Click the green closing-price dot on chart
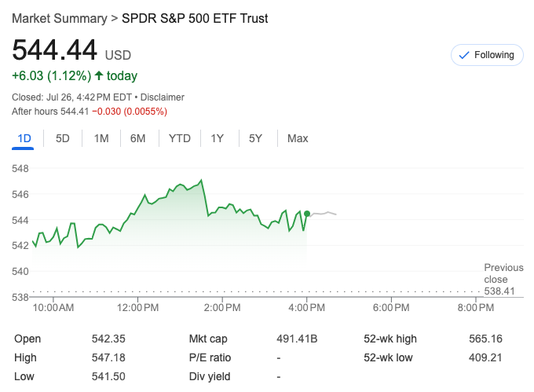534x392 pixels. (307, 214)
